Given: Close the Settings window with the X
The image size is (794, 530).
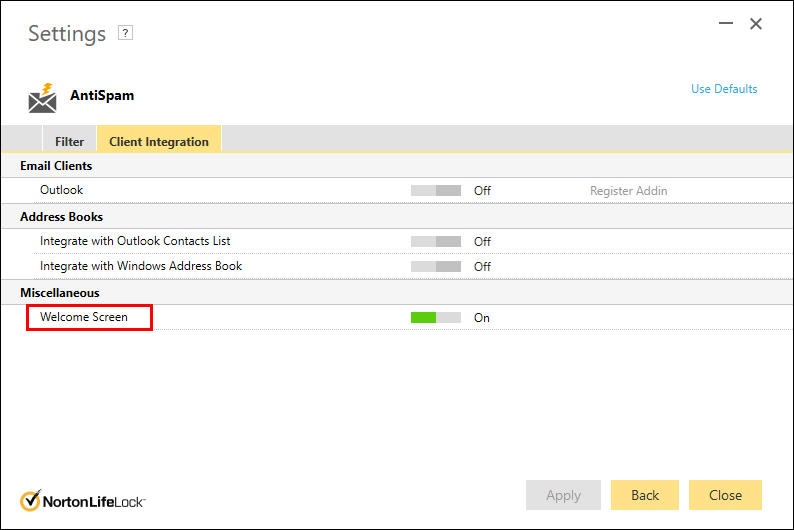Looking at the screenshot, I should coord(756,23).
